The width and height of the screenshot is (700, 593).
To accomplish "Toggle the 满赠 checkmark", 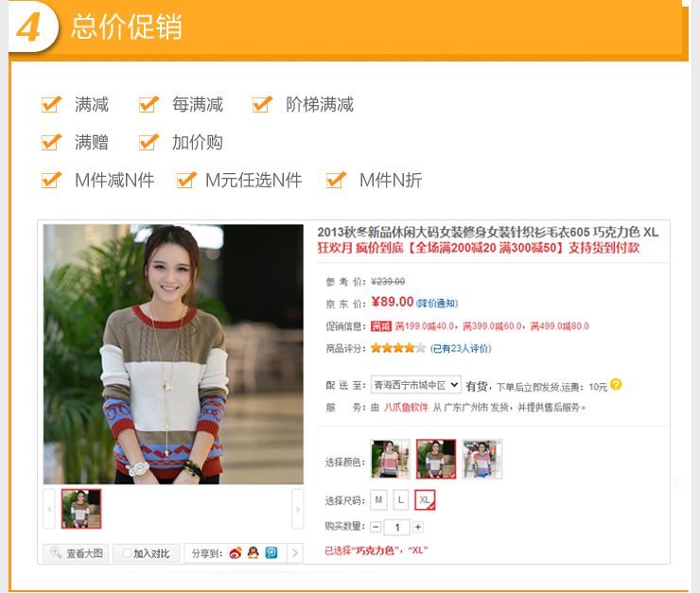I will [x=51, y=142].
